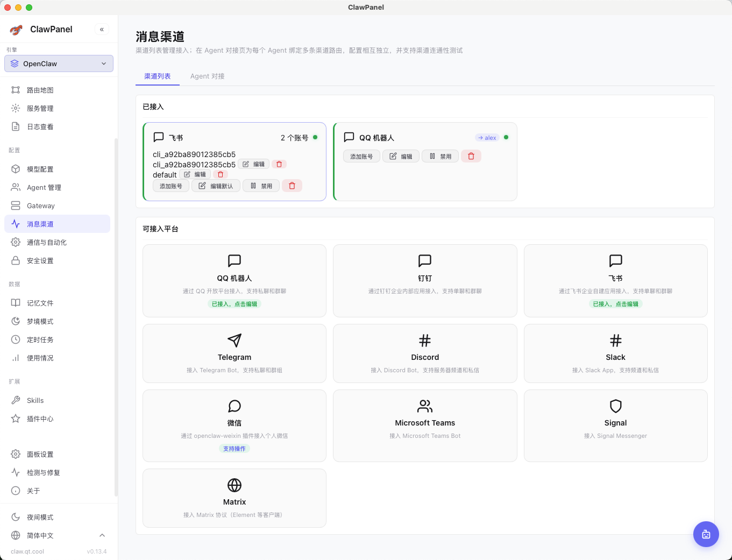Click the floating robot assistant button
732x560 pixels.
pos(706,534)
